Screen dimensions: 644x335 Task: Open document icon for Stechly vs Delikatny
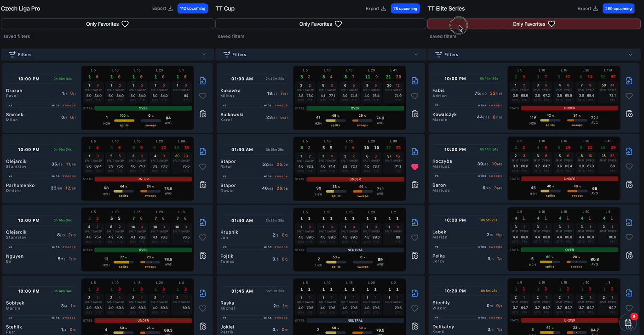click(629, 293)
